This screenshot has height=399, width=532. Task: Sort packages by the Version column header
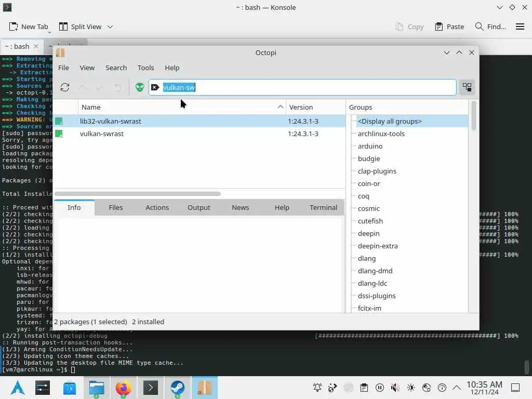coord(315,107)
